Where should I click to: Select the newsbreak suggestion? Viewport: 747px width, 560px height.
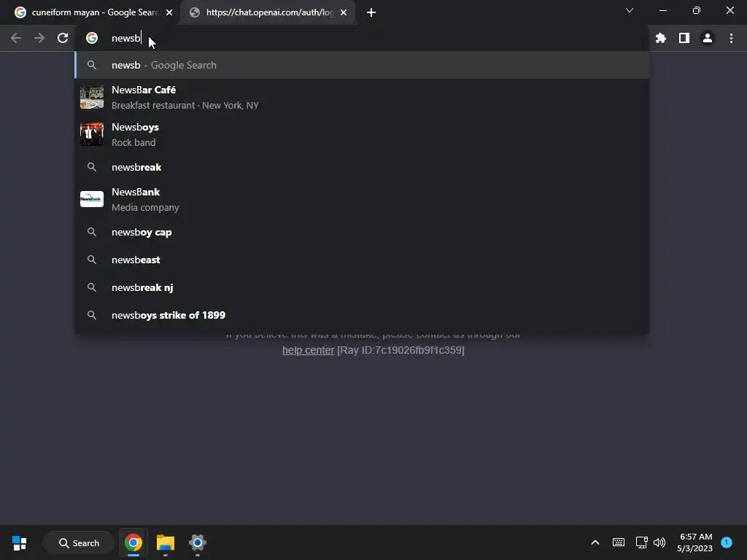point(362,167)
